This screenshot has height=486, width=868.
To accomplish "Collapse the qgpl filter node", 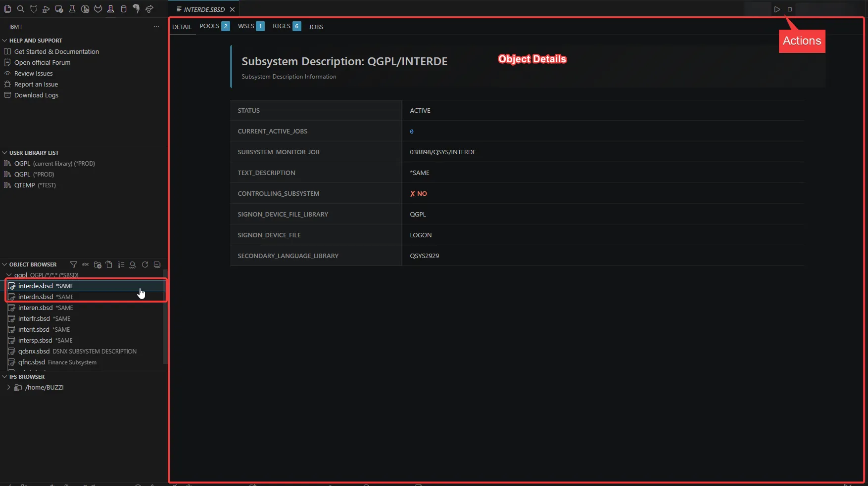I will tap(9, 275).
